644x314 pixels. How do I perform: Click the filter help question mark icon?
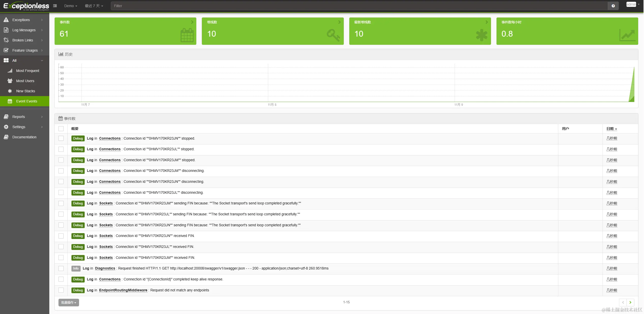[x=613, y=6]
